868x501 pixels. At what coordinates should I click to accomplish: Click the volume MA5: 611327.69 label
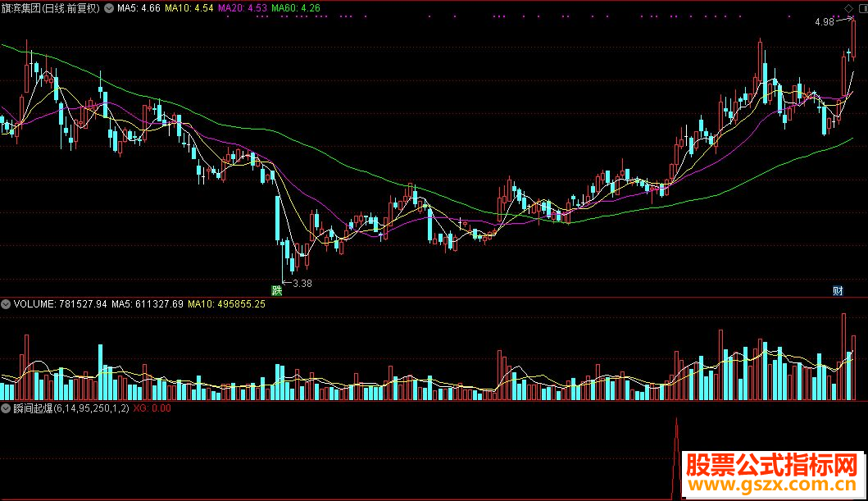click(148, 304)
